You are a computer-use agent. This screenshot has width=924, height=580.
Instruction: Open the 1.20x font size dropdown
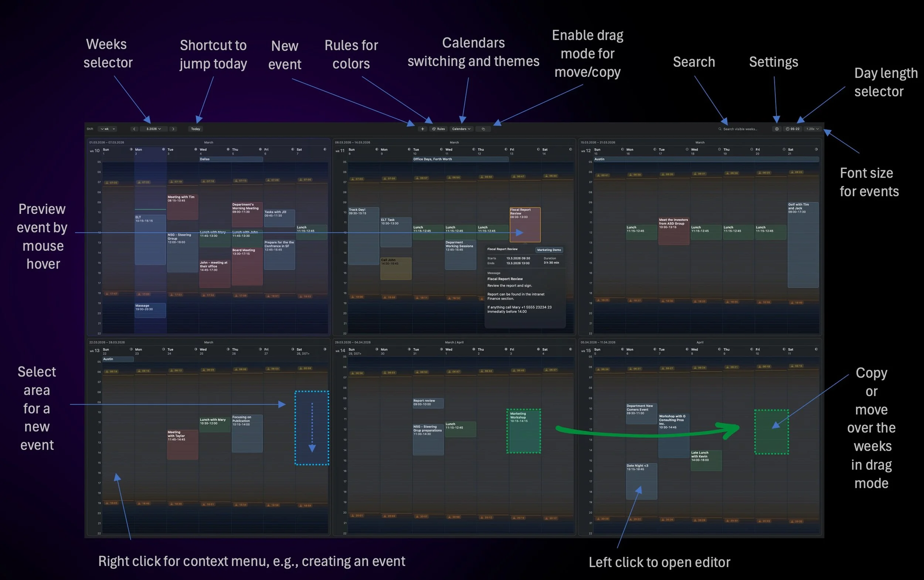812,129
